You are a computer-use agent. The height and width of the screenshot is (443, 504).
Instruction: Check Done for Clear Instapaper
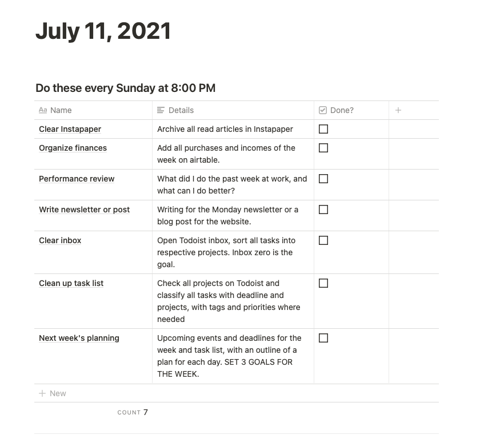click(x=323, y=129)
